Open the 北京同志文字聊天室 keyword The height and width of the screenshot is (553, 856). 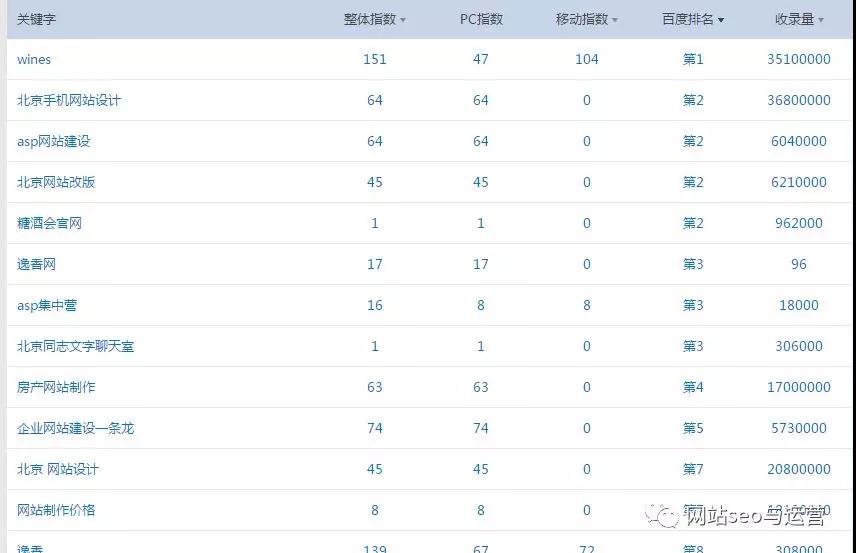(x=75, y=346)
